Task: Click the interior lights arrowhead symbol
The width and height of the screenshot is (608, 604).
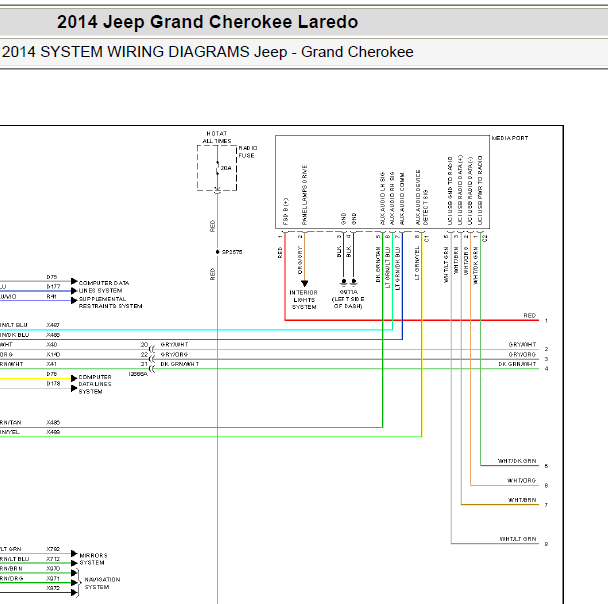Action: click(304, 283)
